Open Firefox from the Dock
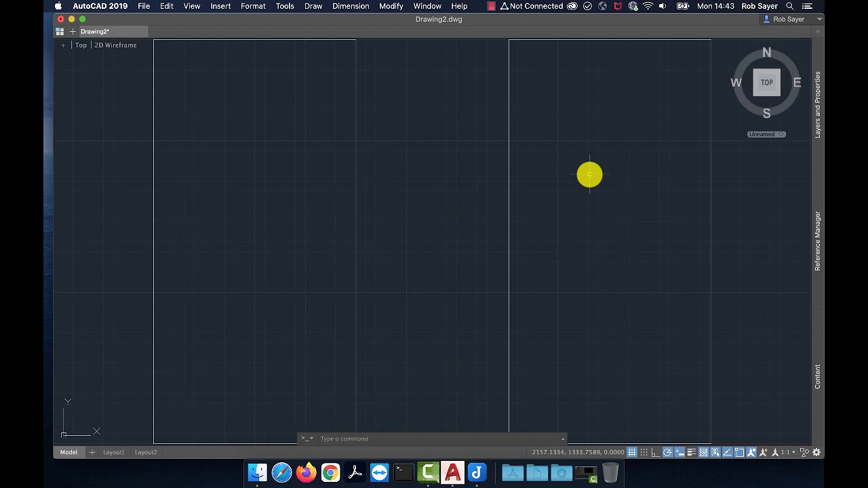 click(307, 472)
